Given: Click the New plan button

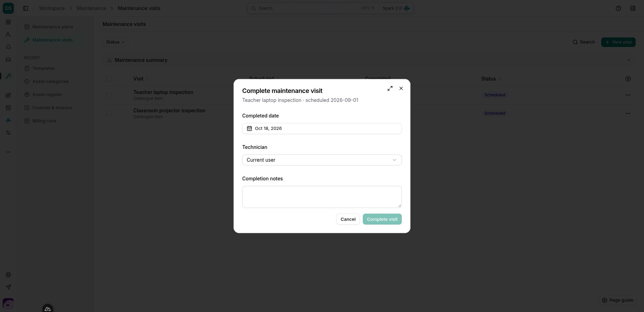Looking at the screenshot, I should click(618, 42).
